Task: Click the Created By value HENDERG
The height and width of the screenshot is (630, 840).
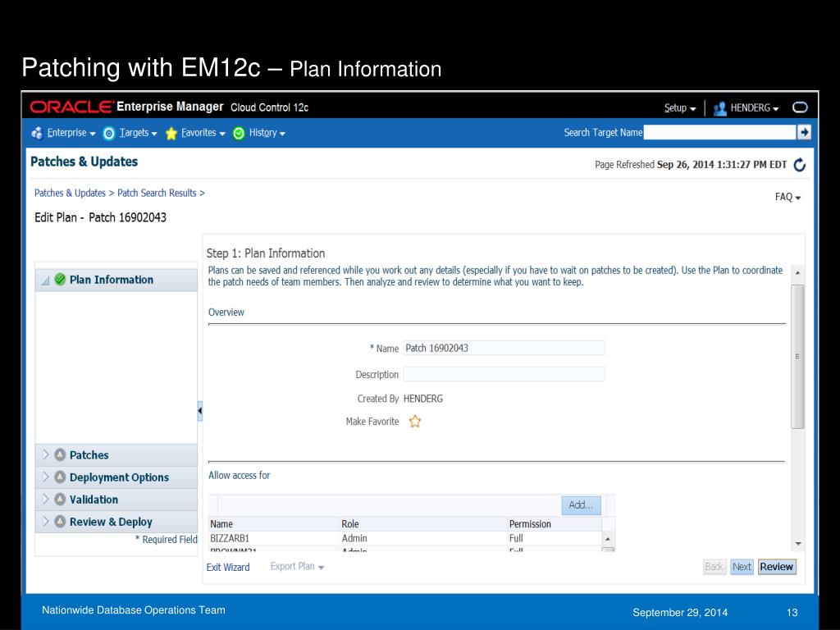Action: click(423, 399)
